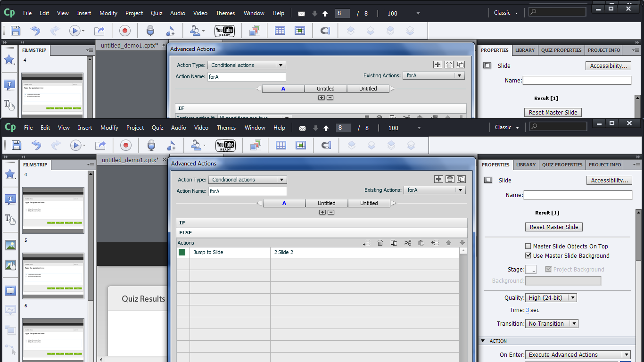The height and width of the screenshot is (362, 644).
Task: Select the Image tool in lower left toolbar
Action: tap(10, 245)
